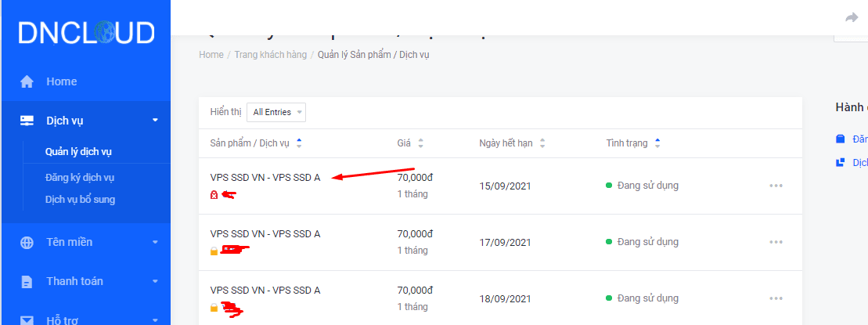Click the Thanh toán document icon

pyautogui.click(x=27, y=281)
